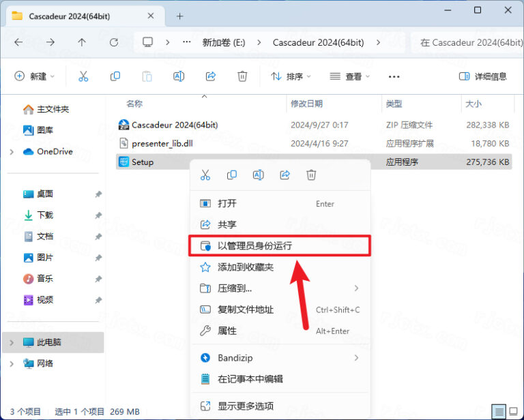The image size is (524, 420).
Task: Open the 排序 sort dropdown
Action: coord(291,76)
